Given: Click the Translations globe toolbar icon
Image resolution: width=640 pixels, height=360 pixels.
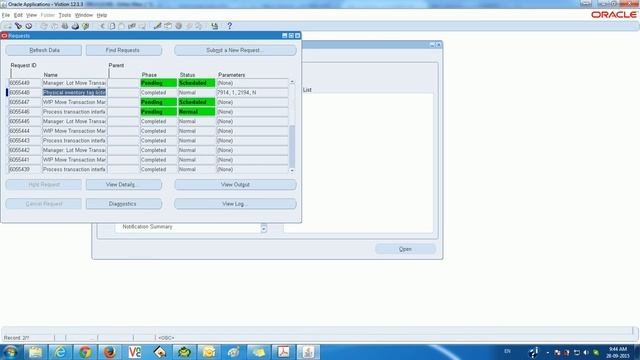Looking at the screenshot, I should point(178,26).
